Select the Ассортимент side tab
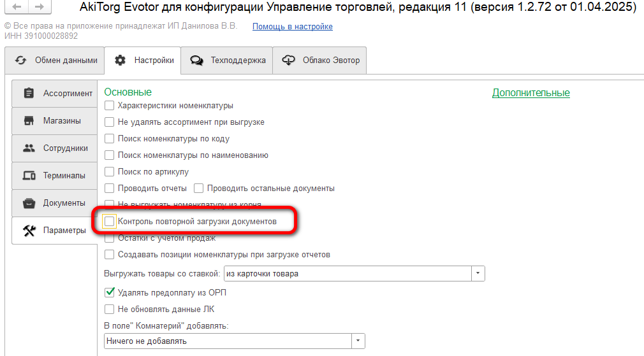644x356 pixels. [x=55, y=94]
